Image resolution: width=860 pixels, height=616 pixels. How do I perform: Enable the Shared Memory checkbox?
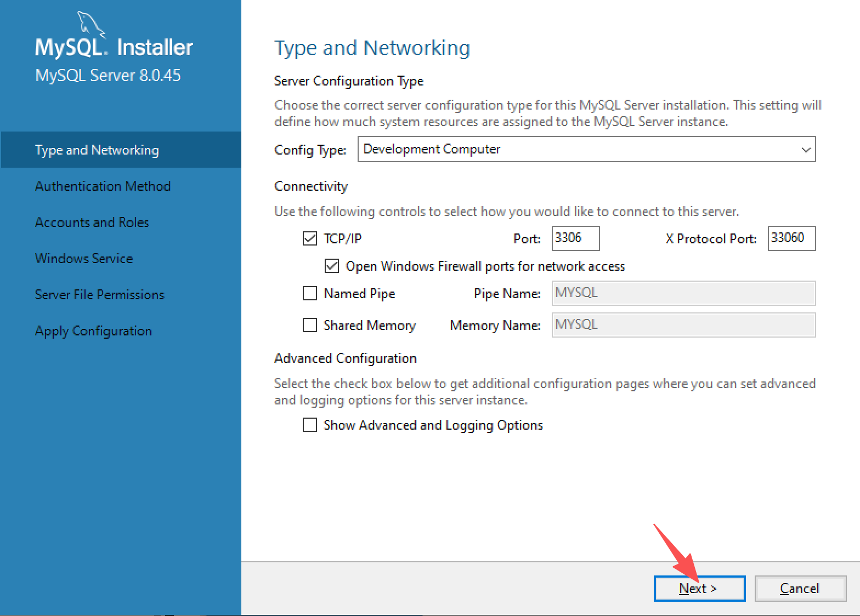310,325
